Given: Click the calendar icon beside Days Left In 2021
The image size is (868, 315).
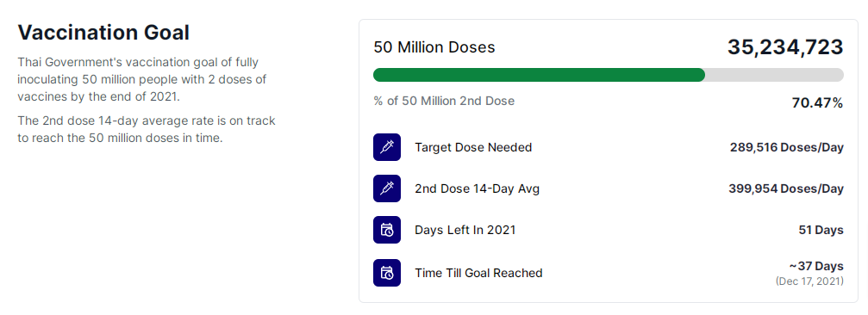Looking at the screenshot, I should [386, 230].
